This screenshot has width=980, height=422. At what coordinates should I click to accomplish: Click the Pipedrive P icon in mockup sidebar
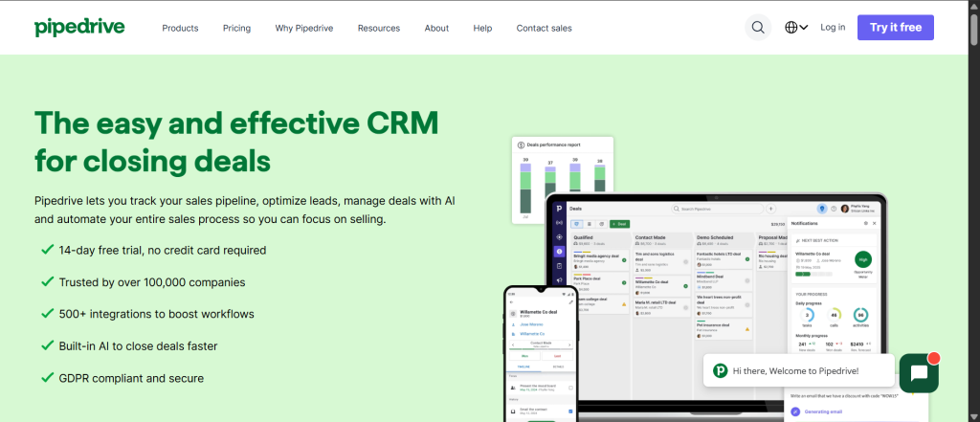(x=558, y=208)
